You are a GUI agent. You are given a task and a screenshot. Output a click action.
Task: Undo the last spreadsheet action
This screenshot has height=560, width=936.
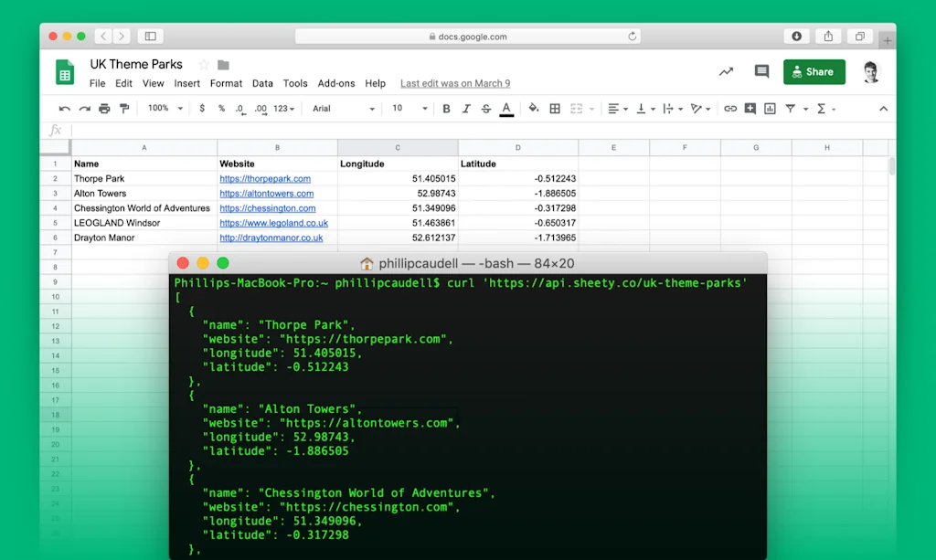click(62, 108)
